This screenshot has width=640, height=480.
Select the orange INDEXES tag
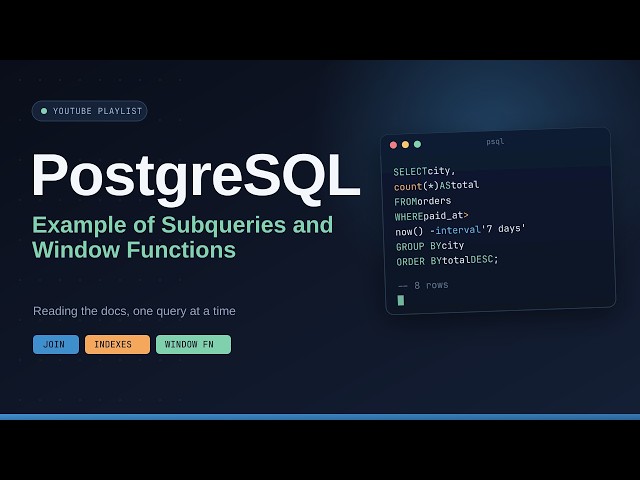click(x=118, y=344)
